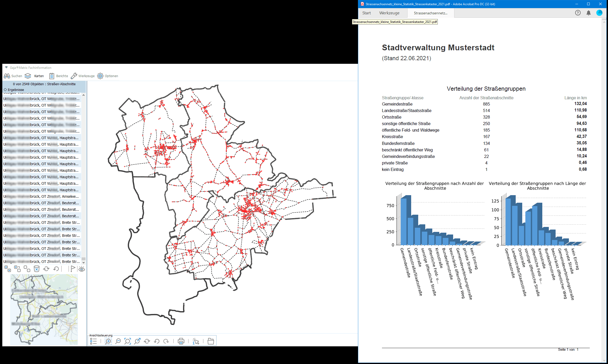Click the deselect-all icon below the list

(27, 269)
